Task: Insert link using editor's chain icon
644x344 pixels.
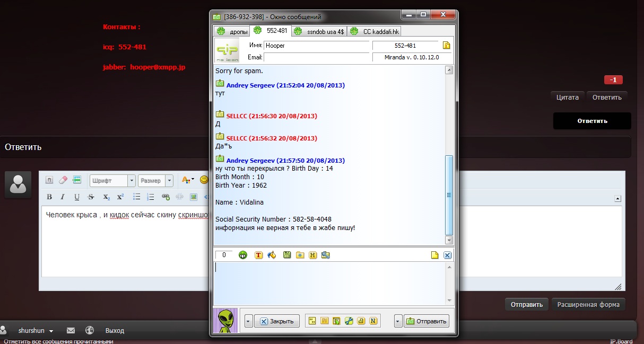Action: click(166, 197)
